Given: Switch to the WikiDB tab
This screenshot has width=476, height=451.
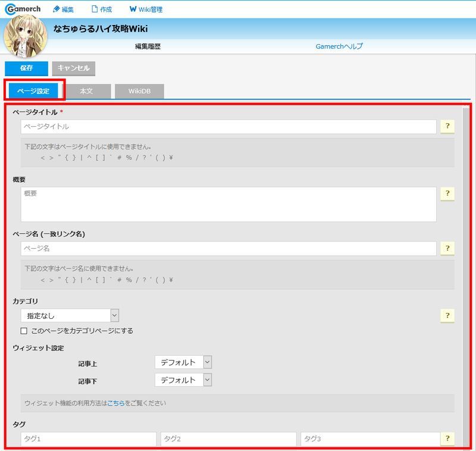Looking at the screenshot, I should point(139,91).
